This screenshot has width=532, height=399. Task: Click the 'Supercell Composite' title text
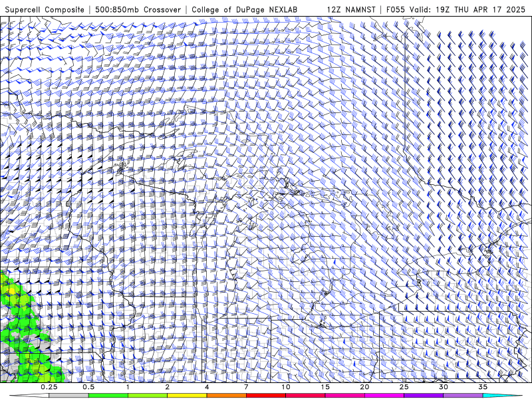point(45,10)
